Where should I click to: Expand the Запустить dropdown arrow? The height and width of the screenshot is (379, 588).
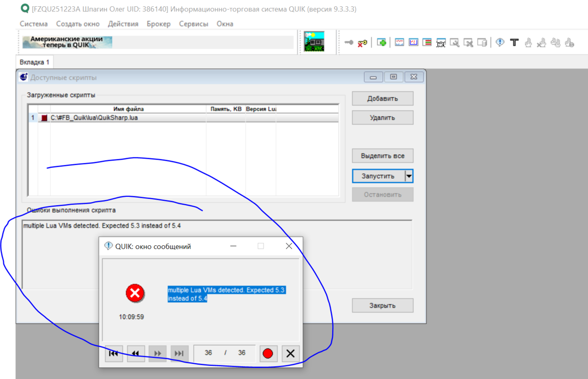coord(409,176)
